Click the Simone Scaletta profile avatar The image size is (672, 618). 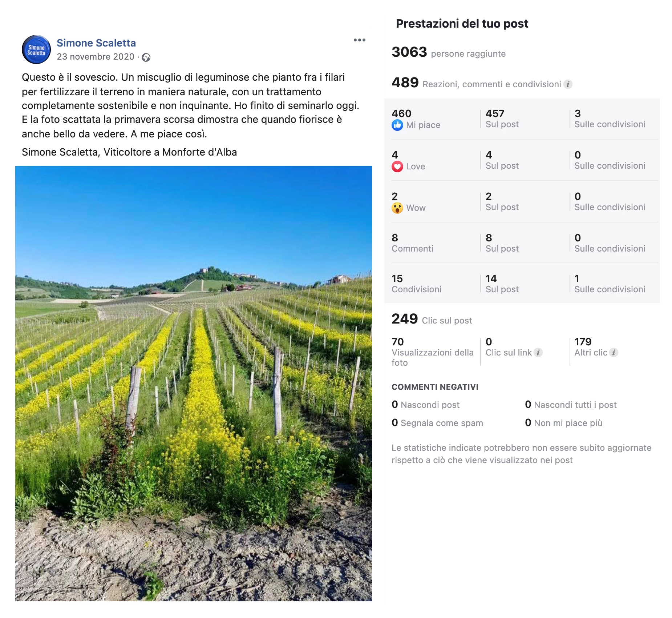[x=36, y=49]
